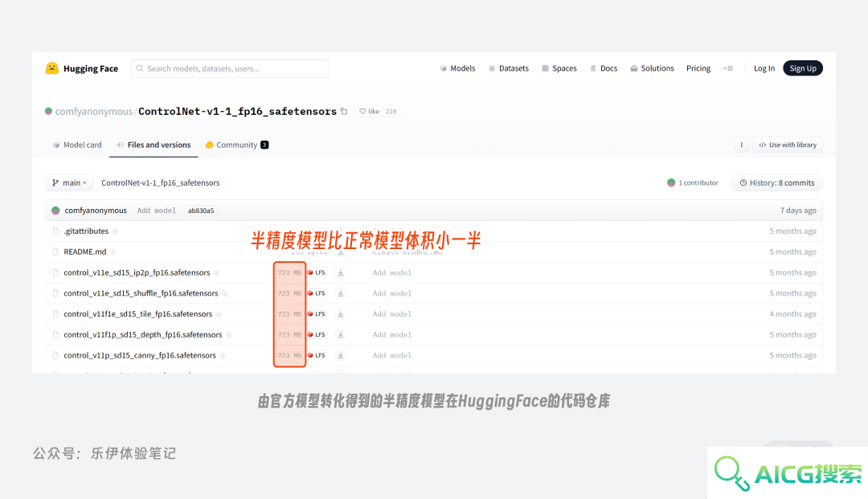Click the scan icon beside ip2p filename
Screen dimensions: 868x499
click(216, 272)
